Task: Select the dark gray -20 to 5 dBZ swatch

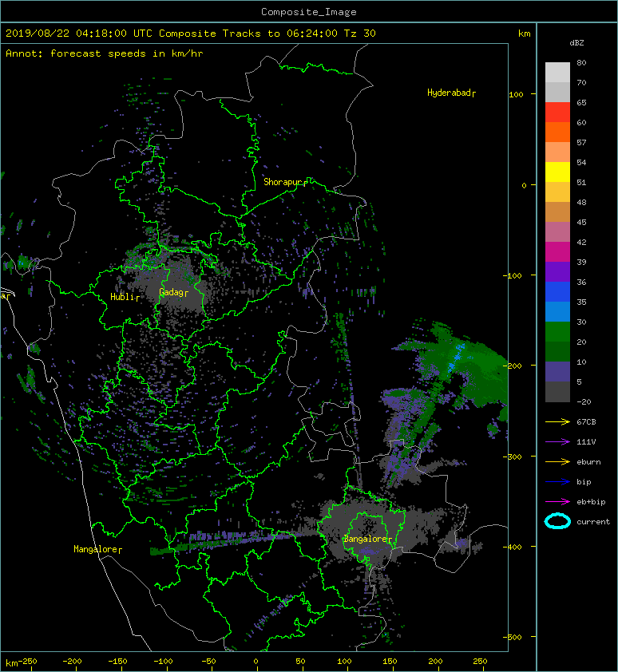Action: click(557, 392)
